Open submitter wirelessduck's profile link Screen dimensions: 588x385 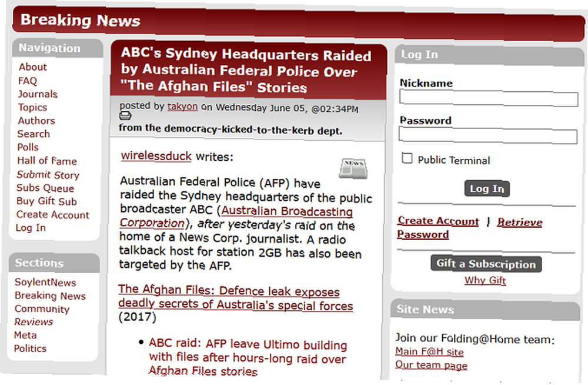click(156, 156)
